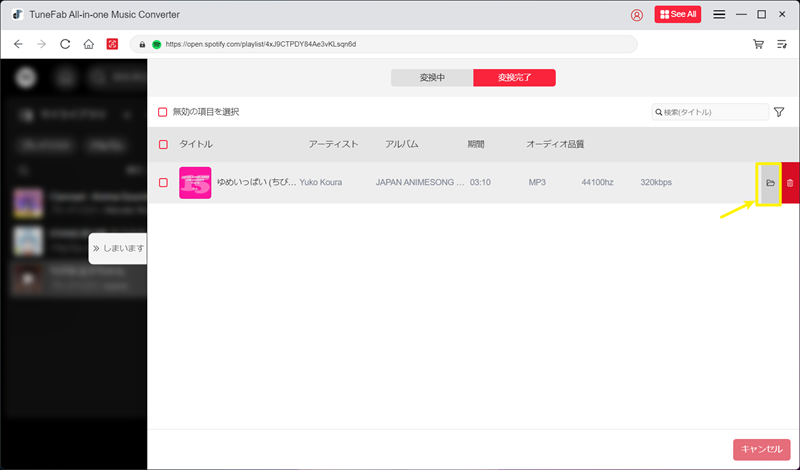Reload the Spotify page
The width and height of the screenshot is (800, 470).
[65, 44]
